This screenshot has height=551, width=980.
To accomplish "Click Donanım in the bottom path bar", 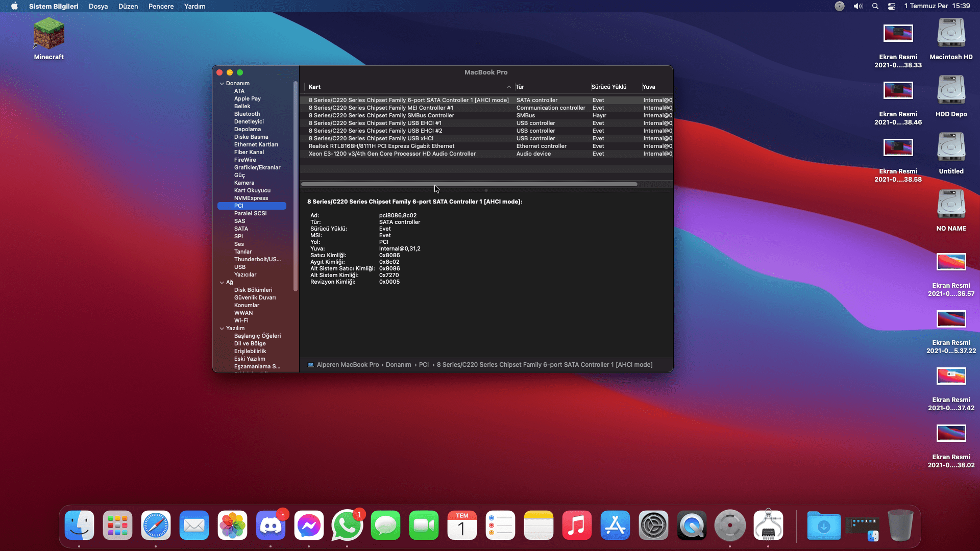I will pos(398,365).
